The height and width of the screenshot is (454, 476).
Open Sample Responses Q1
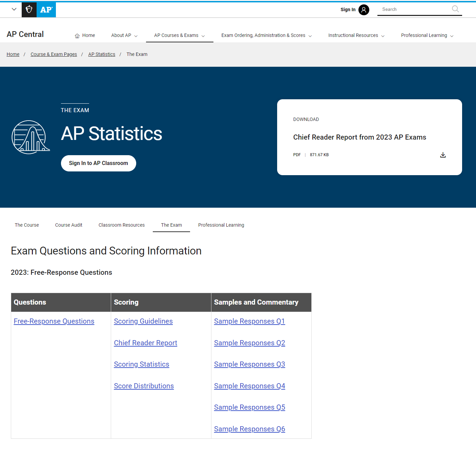(250, 321)
